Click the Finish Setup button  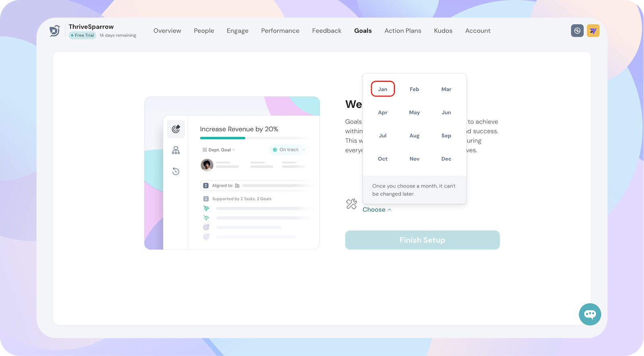pos(422,240)
